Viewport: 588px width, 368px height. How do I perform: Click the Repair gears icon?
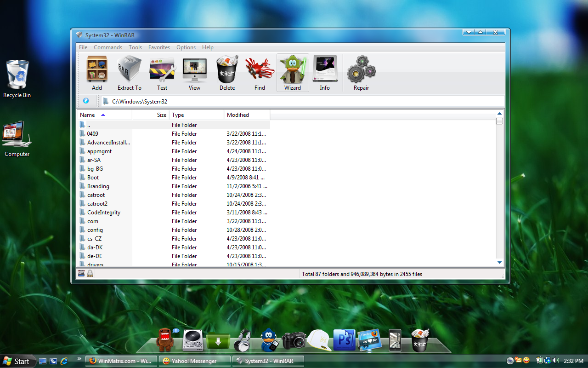pos(361,73)
